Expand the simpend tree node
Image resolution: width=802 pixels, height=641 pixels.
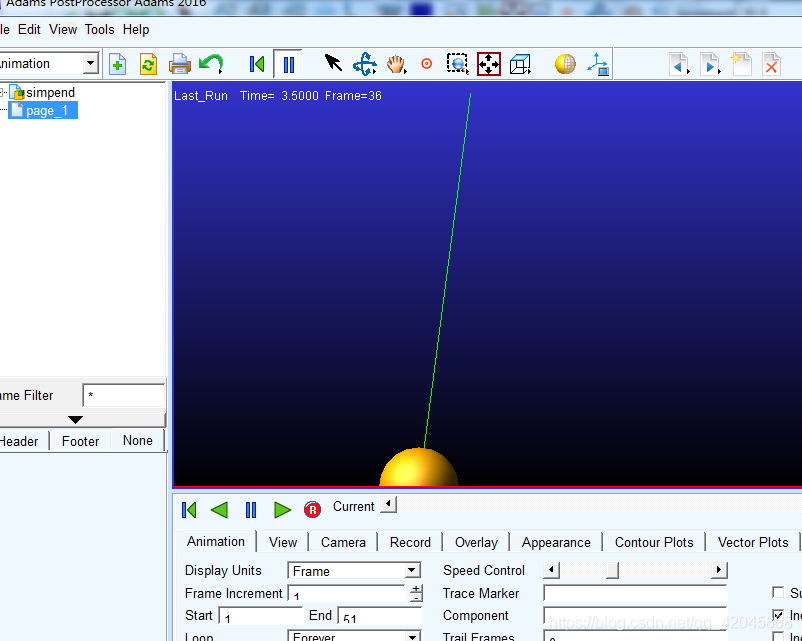pyautogui.click(x=3, y=92)
